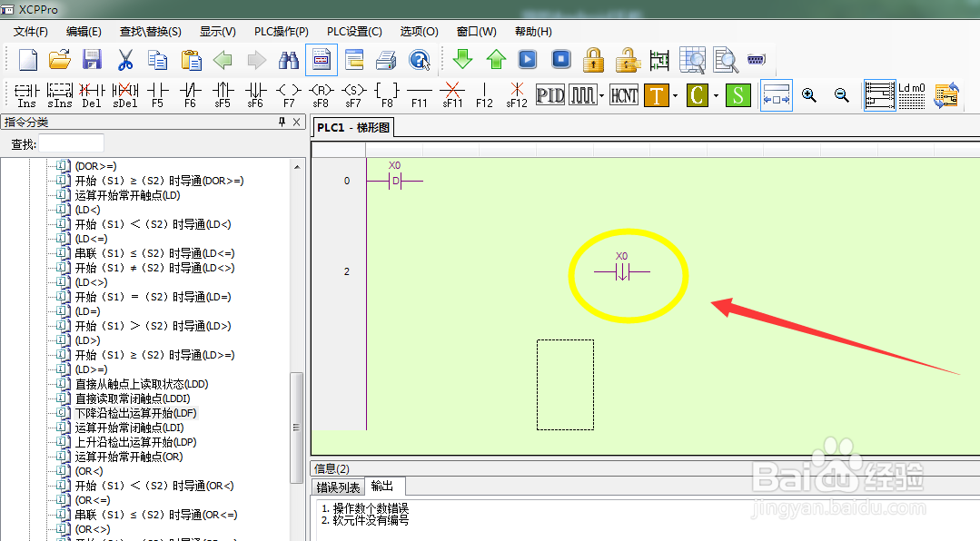Image resolution: width=980 pixels, height=541 pixels.
Task: Insert high-speed counter HCNT
Action: [x=624, y=95]
